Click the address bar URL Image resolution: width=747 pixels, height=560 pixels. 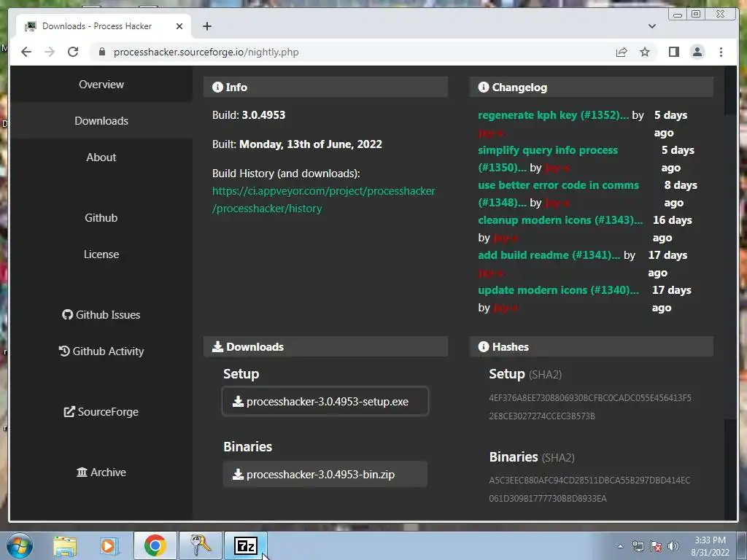[x=206, y=52]
